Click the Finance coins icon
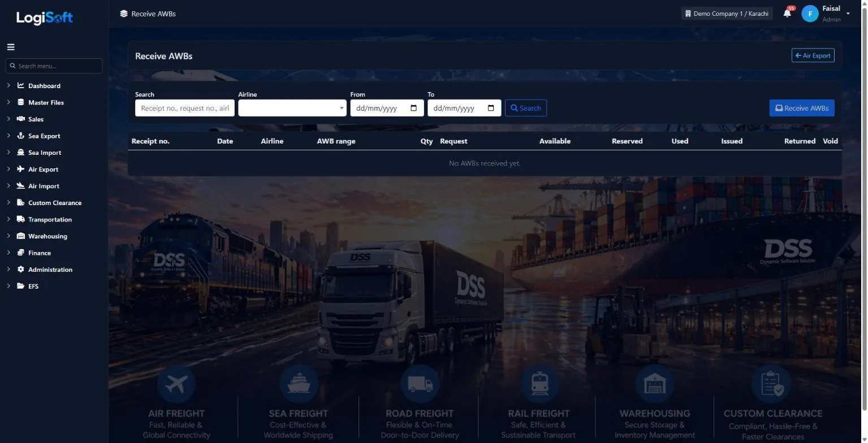 pyautogui.click(x=21, y=253)
